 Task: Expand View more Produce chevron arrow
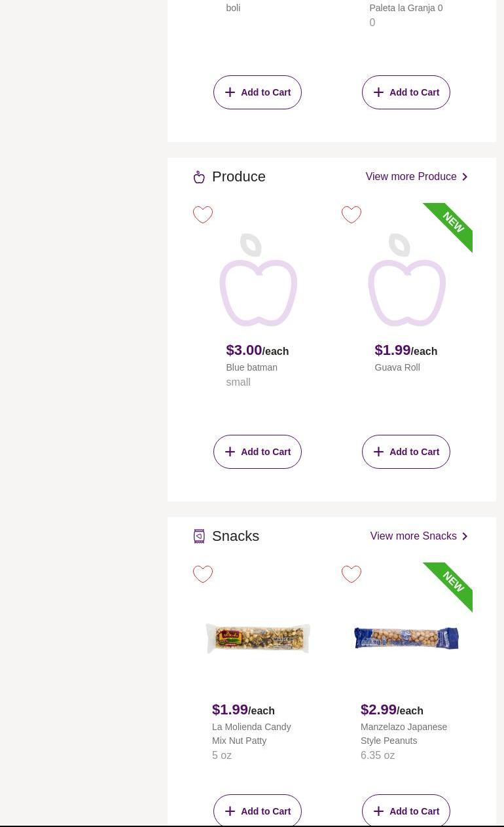tap(465, 177)
